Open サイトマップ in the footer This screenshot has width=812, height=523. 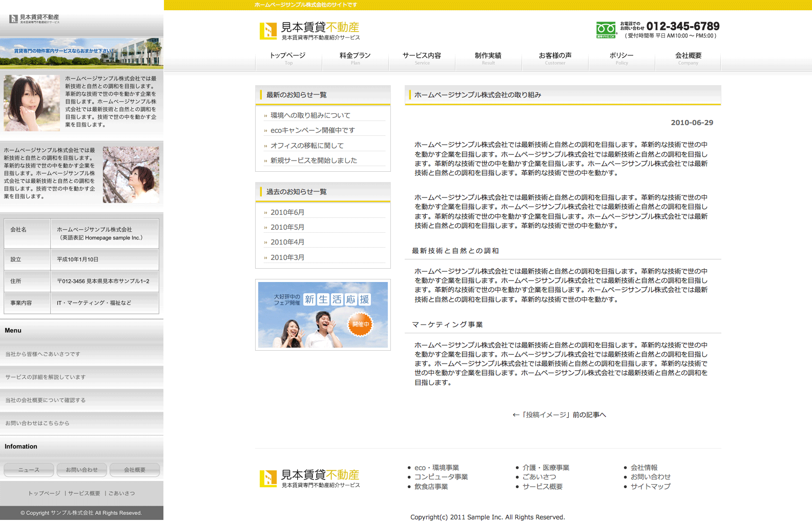coord(650,487)
